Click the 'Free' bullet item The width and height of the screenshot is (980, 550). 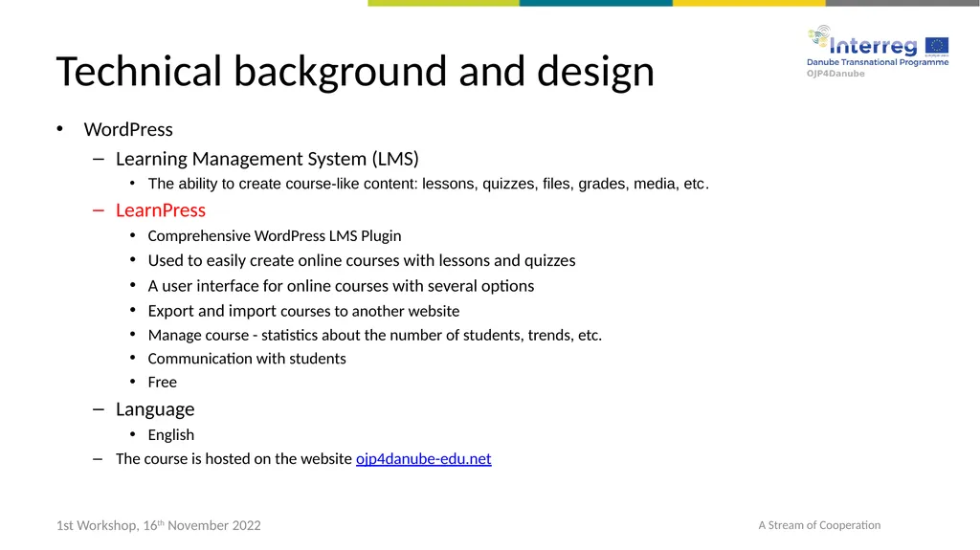tap(162, 382)
